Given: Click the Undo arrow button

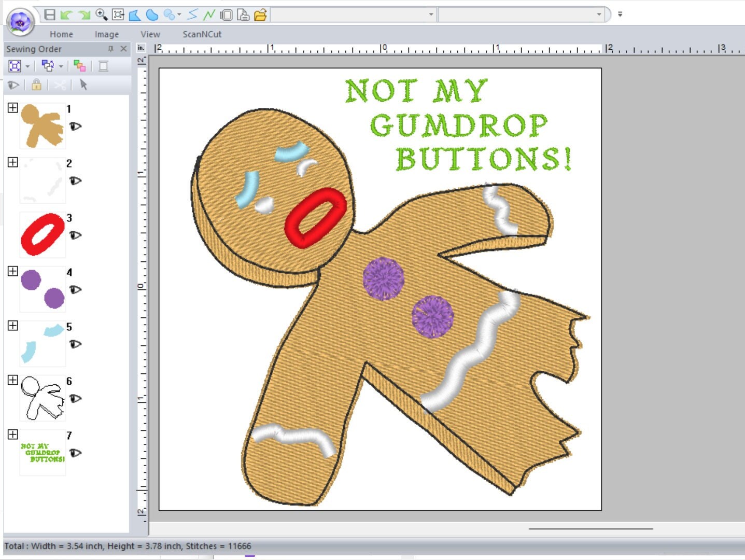Looking at the screenshot, I should (x=66, y=15).
